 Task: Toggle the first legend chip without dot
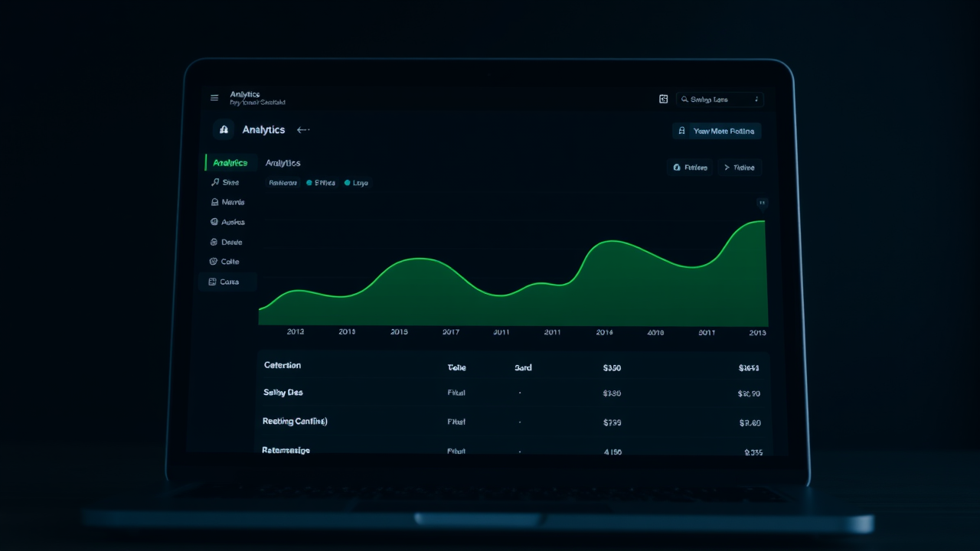[283, 183]
